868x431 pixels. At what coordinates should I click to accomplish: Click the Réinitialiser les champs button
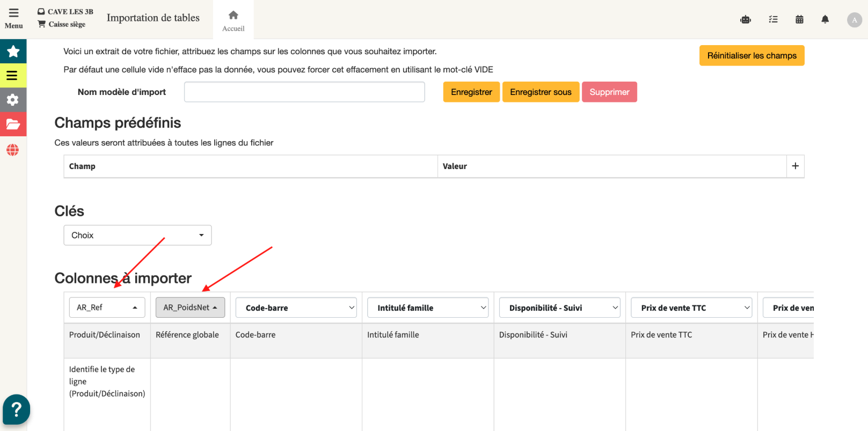[x=752, y=55]
